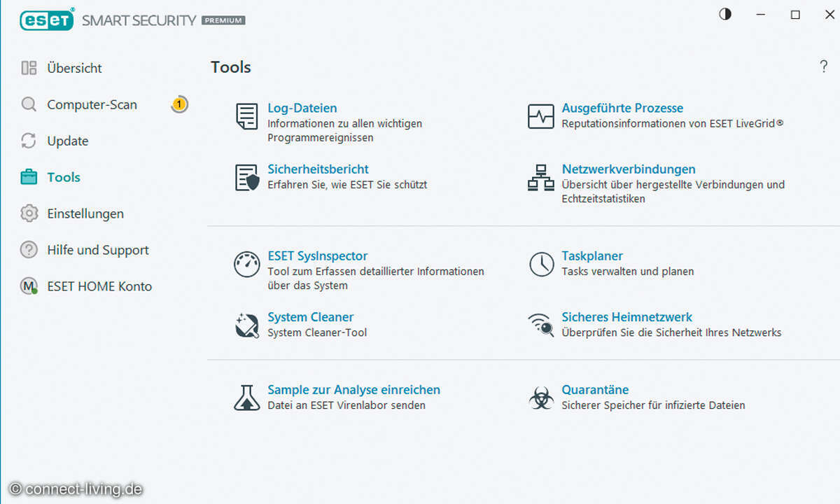Maximize the ESET window
This screenshot has width=840, height=504.
tap(795, 14)
